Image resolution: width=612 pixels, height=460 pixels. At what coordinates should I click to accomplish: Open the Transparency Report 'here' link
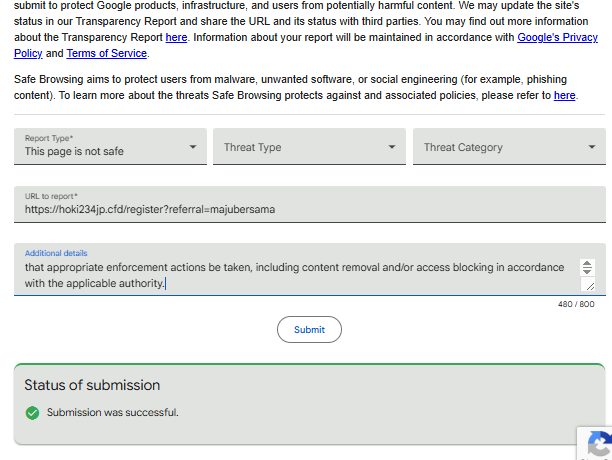point(176,37)
